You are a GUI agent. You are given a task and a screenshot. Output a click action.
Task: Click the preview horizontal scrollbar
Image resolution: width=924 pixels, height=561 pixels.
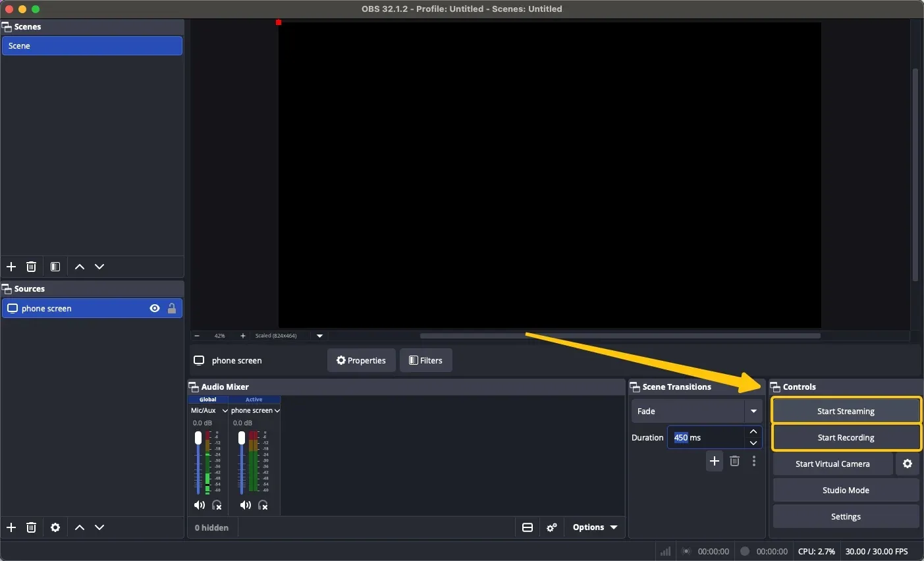(x=620, y=336)
